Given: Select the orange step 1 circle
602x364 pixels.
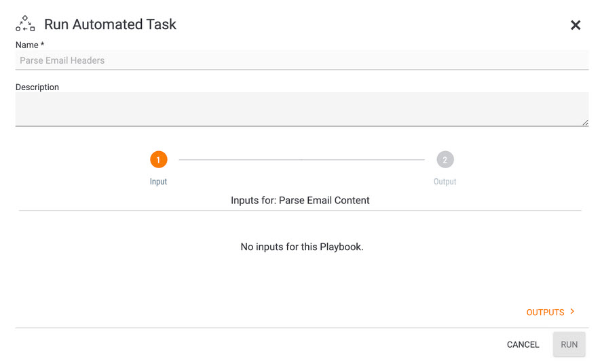Looking at the screenshot, I should tap(159, 159).
